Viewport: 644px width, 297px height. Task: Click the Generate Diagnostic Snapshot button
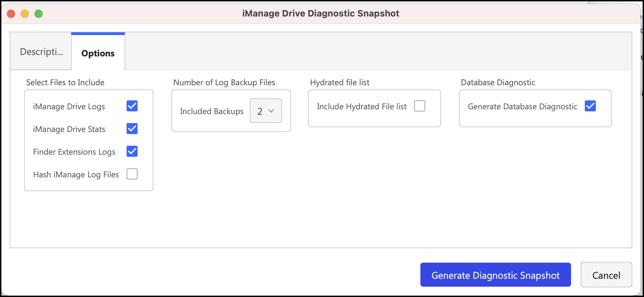coord(495,275)
